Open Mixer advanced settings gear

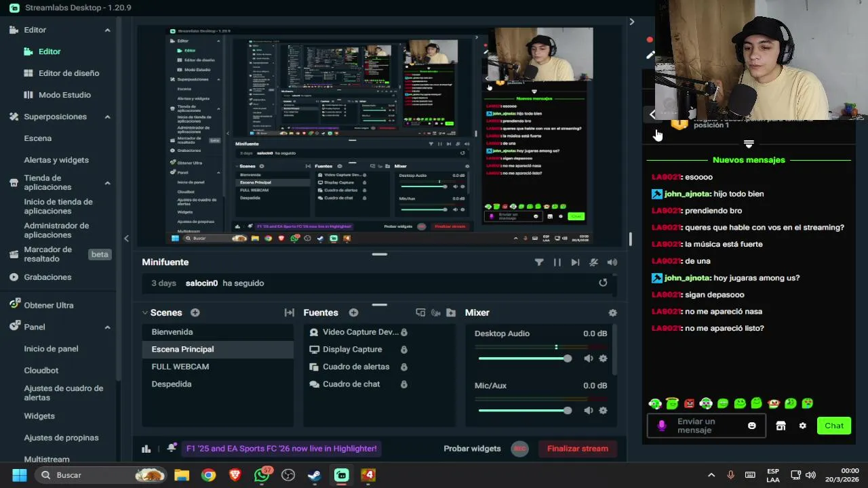coord(613,312)
